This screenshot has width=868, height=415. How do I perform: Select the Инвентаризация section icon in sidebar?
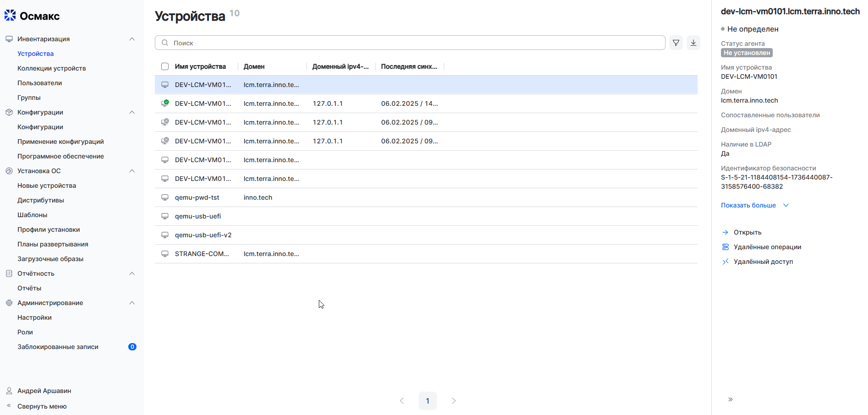pyautogui.click(x=9, y=39)
